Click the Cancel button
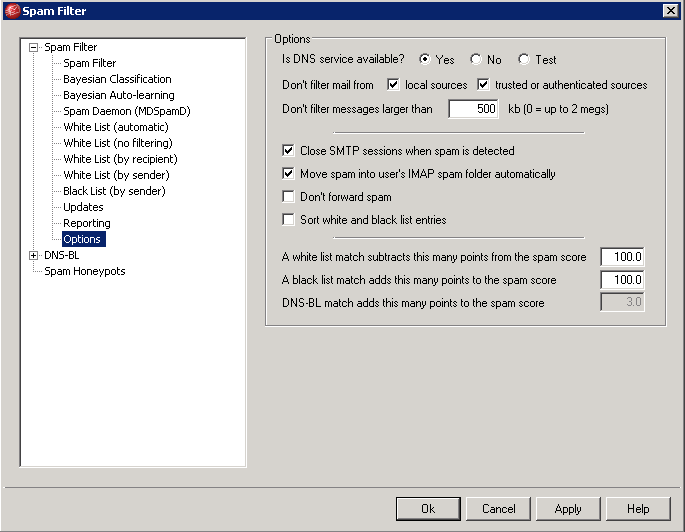685x532 pixels. tap(498, 509)
